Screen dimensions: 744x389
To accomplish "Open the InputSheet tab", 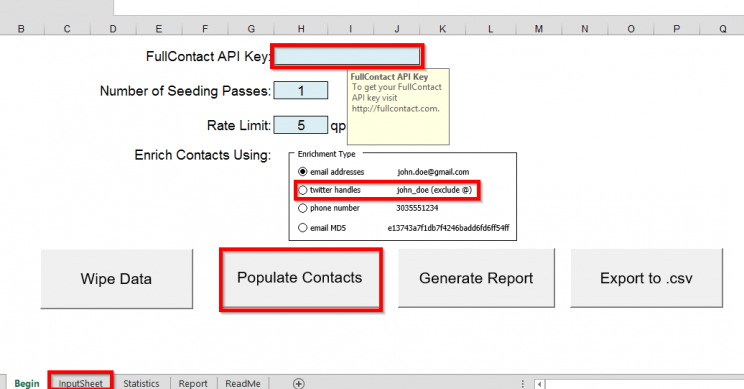I will pos(80,383).
